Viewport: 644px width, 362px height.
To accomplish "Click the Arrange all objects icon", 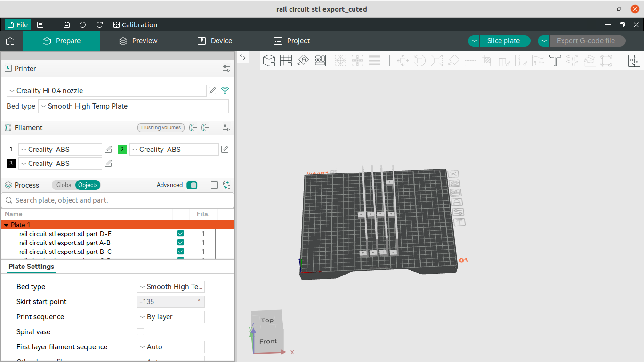I will [x=320, y=60].
